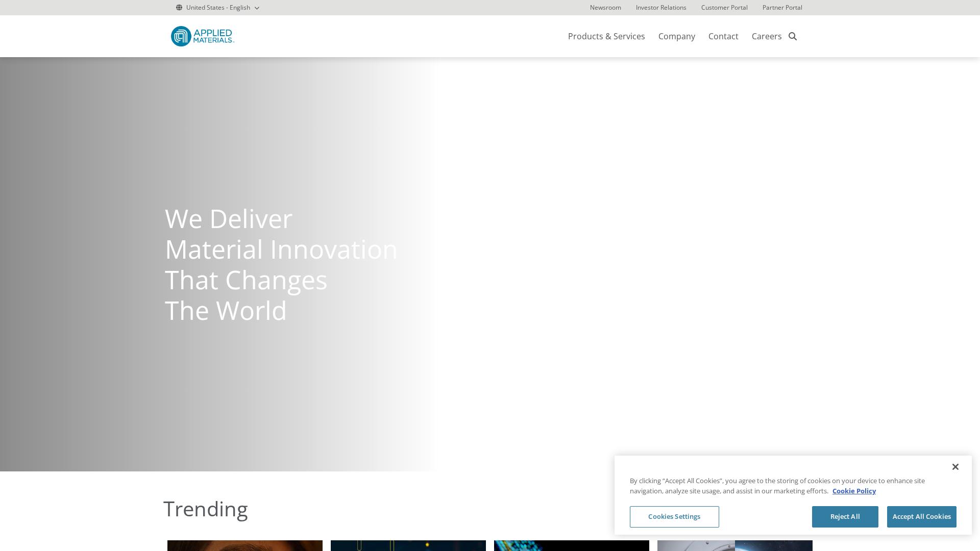This screenshot has width=980, height=551.
Task: Accept All Cookies
Action: click(922, 517)
